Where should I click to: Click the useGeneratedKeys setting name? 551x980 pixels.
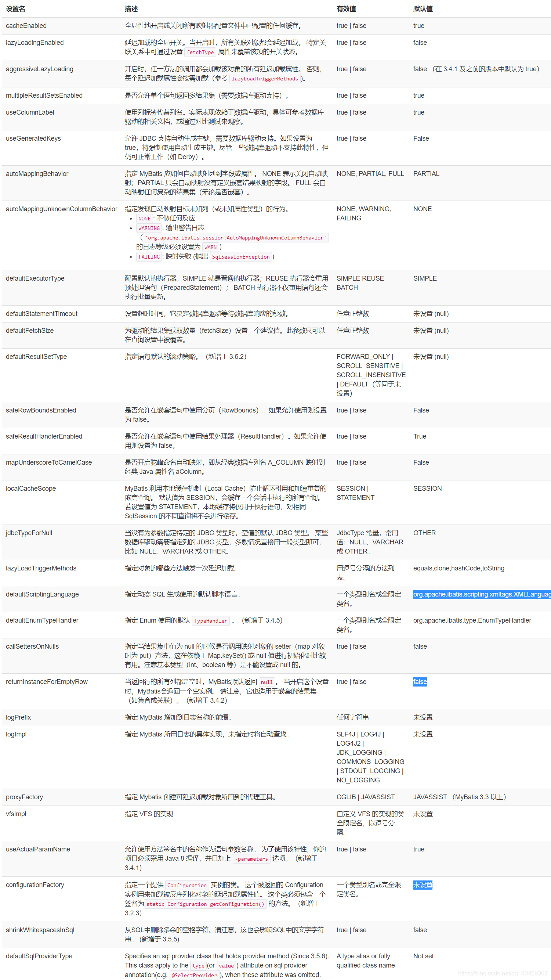tap(33, 138)
